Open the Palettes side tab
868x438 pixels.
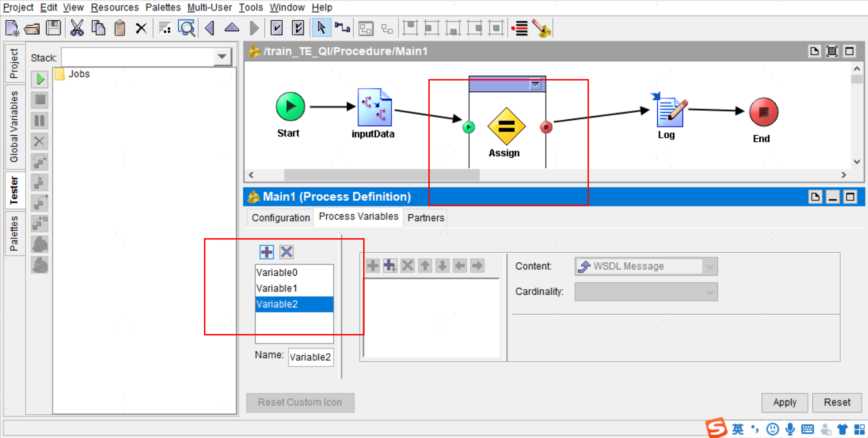tap(14, 234)
